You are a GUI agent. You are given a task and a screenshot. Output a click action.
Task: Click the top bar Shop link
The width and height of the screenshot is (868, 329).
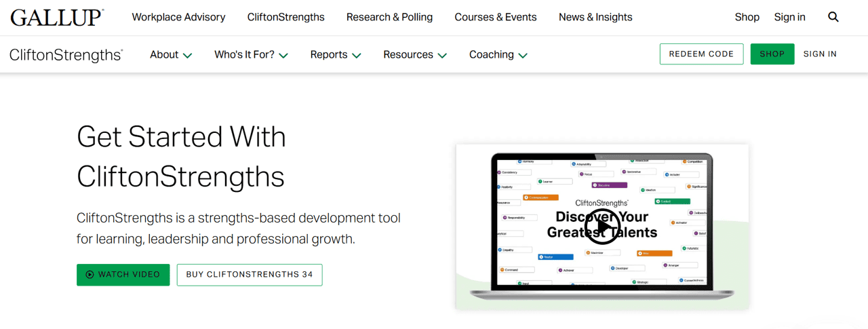pyautogui.click(x=747, y=17)
